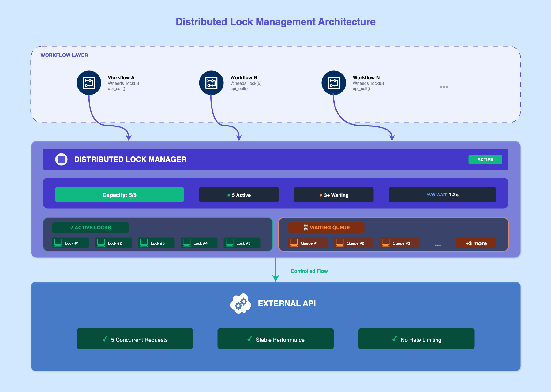Click the 3+ Waiting status pill
This screenshot has height=392, width=551.
point(334,195)
